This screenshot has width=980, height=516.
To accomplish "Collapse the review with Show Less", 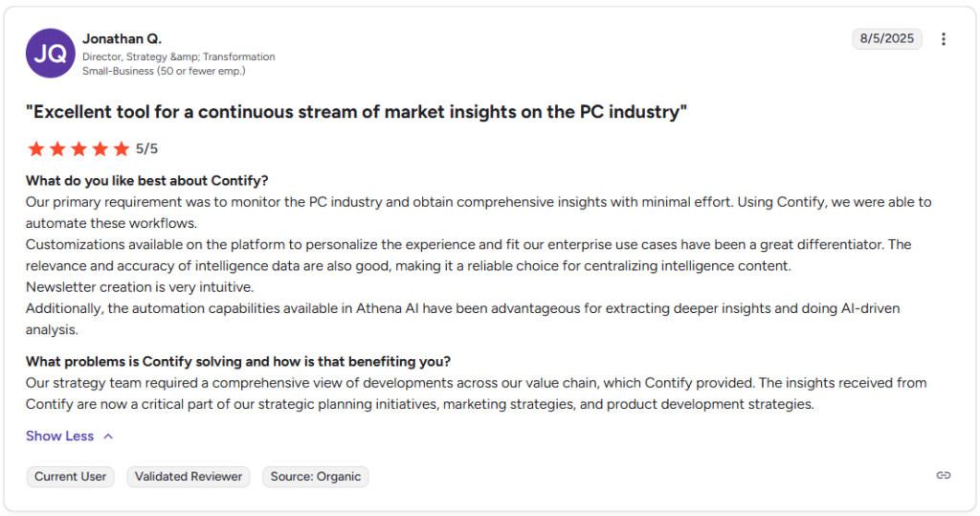I will pyautogui.click(x=59, y=436).
